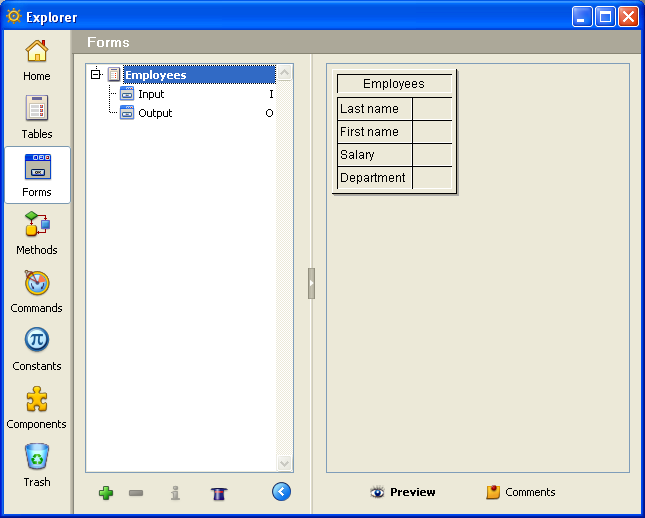Collapse the Employees tree node
Viewport: 645px width, 518px height.
96,75
